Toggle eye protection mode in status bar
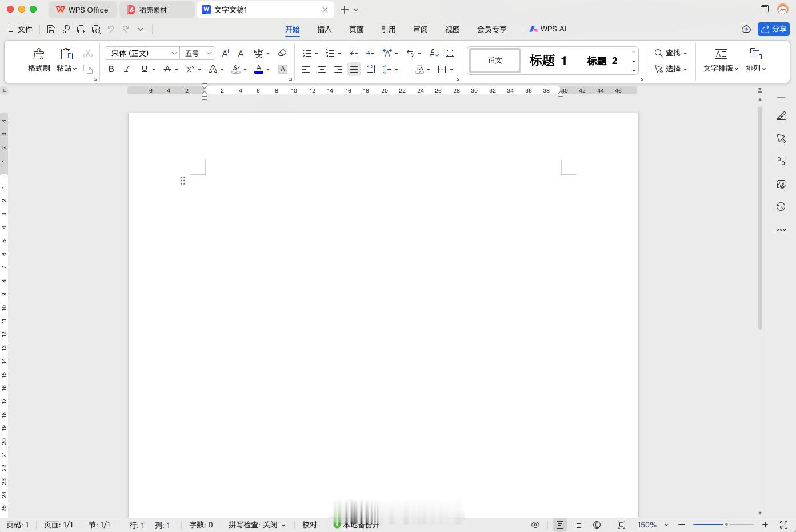The height and width of the screenshot is (532, 796). click(535, 525)
